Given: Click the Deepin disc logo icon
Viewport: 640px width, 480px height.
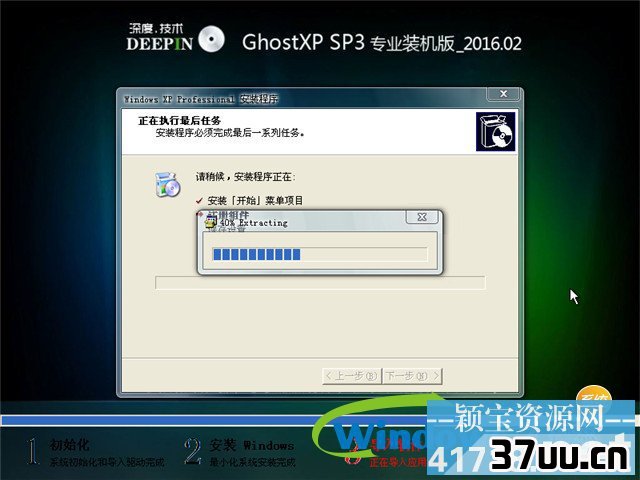Looking at the screenshot, I should pyautogui.click(x=211, y=39).
